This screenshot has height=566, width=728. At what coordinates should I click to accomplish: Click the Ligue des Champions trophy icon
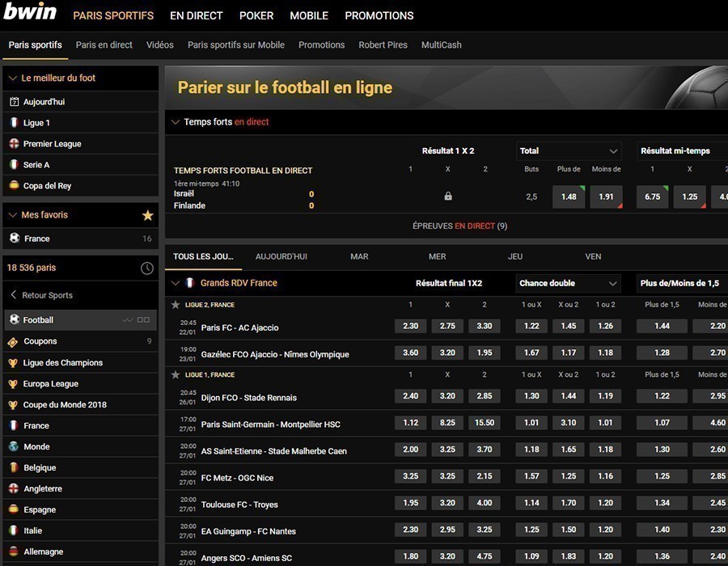pyautogui.click(x=14, y=363)
